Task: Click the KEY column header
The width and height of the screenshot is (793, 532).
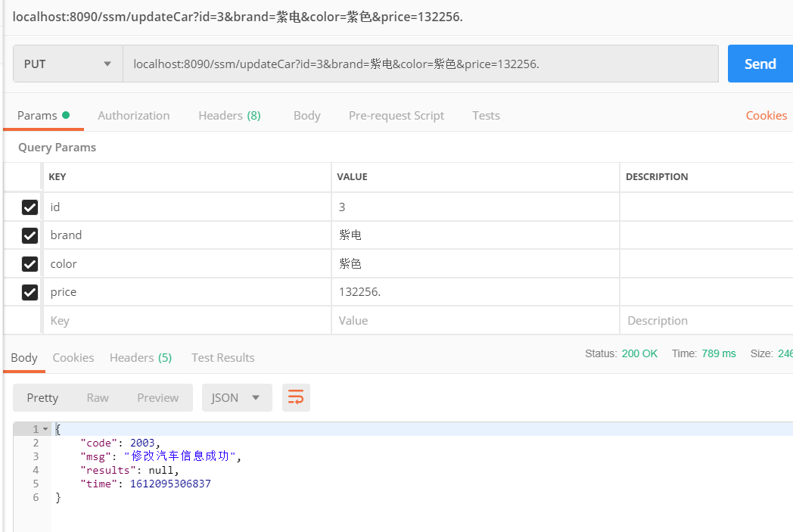Action: pos(58,177)
